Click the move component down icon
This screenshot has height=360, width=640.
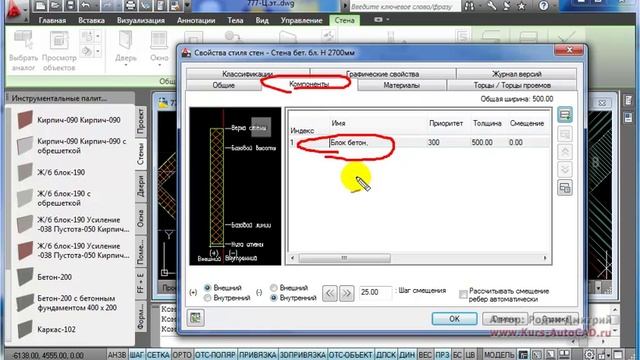pos(565,169)
